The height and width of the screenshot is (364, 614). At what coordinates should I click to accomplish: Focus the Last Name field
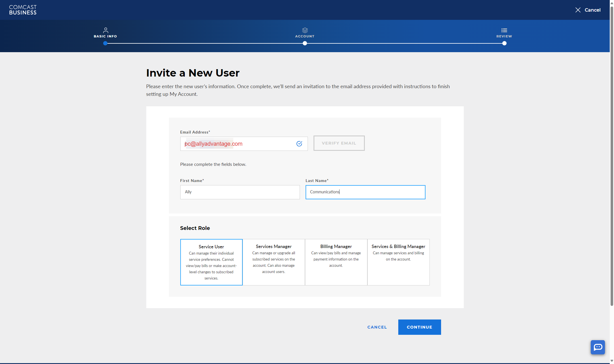pyautogui.click(x=365, y=192)
